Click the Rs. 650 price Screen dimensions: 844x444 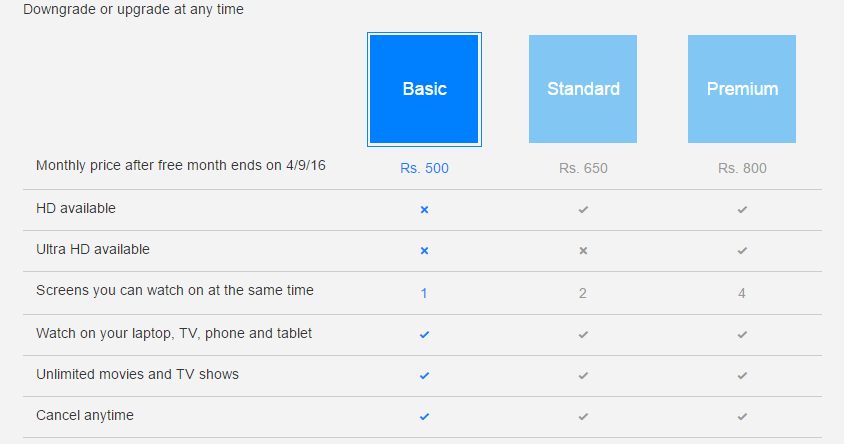(583, 168)
